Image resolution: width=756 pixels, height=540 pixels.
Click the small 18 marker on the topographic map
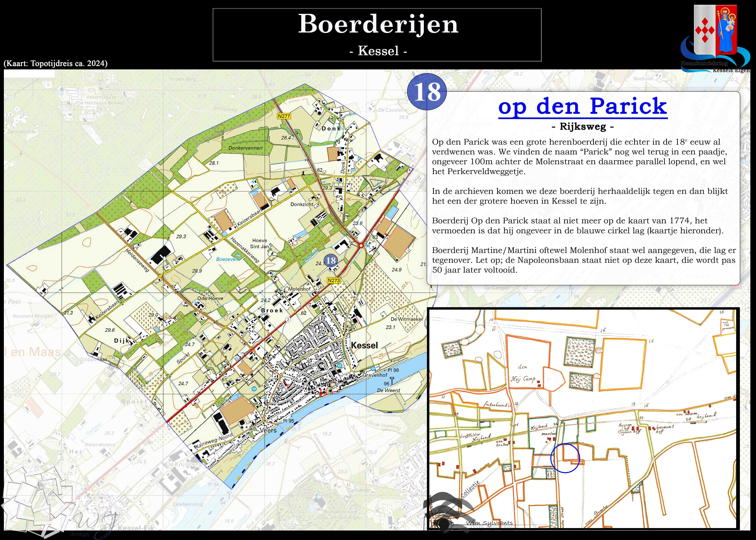coord(331,260)
